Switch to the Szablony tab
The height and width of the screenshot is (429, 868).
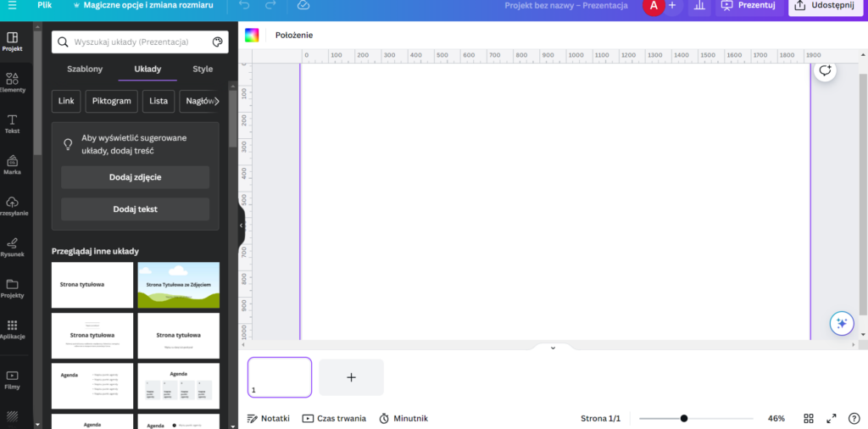85,69
